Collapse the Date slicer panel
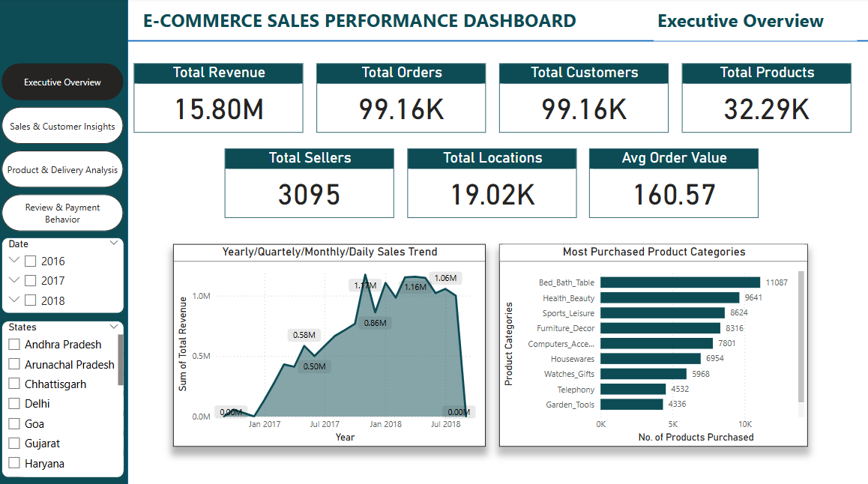 (x=114, y=243)
